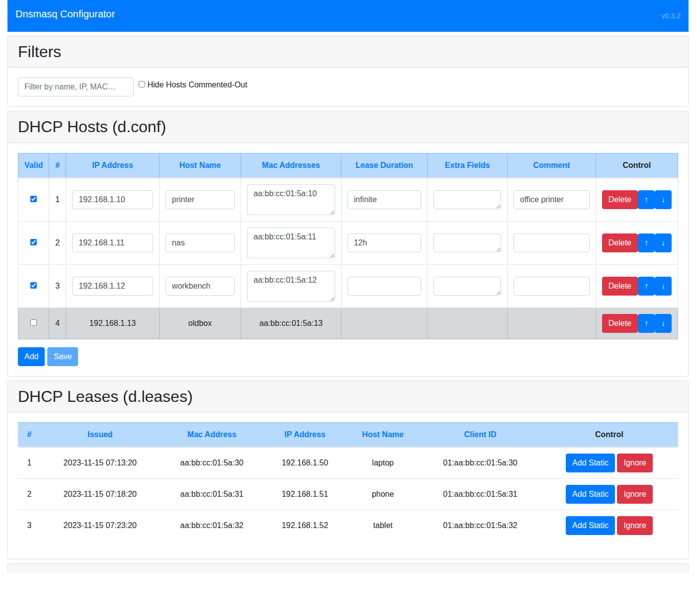Click the Issued column header in leases
The width and height of the screenshot is (696, 616).
click(x=100, y=435)
